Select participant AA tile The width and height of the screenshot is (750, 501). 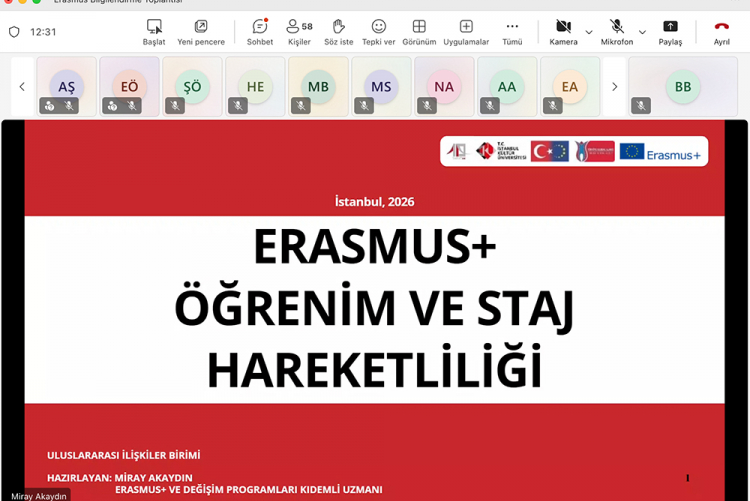pyautogui.click(x=507, y=87)
